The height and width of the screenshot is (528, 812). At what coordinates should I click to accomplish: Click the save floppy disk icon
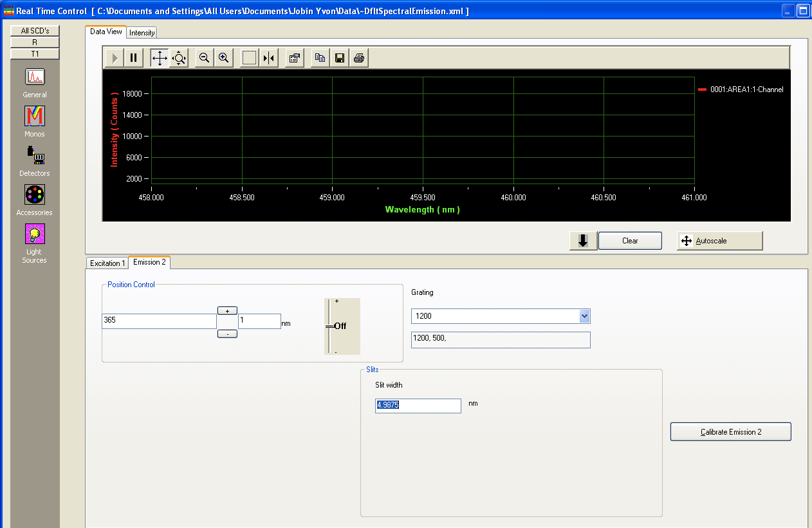(x=340, y=58)
